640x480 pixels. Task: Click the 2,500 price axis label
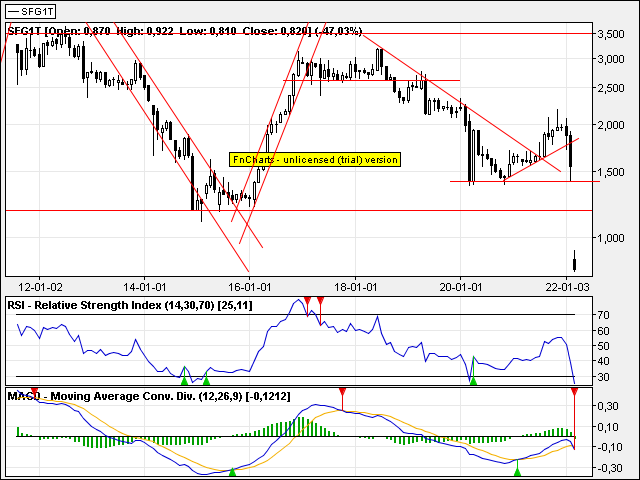coord(611,88)
